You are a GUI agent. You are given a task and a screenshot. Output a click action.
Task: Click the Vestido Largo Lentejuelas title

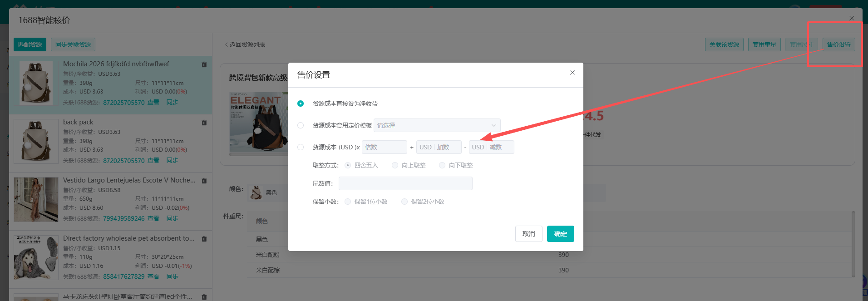(x=129, y=180)
